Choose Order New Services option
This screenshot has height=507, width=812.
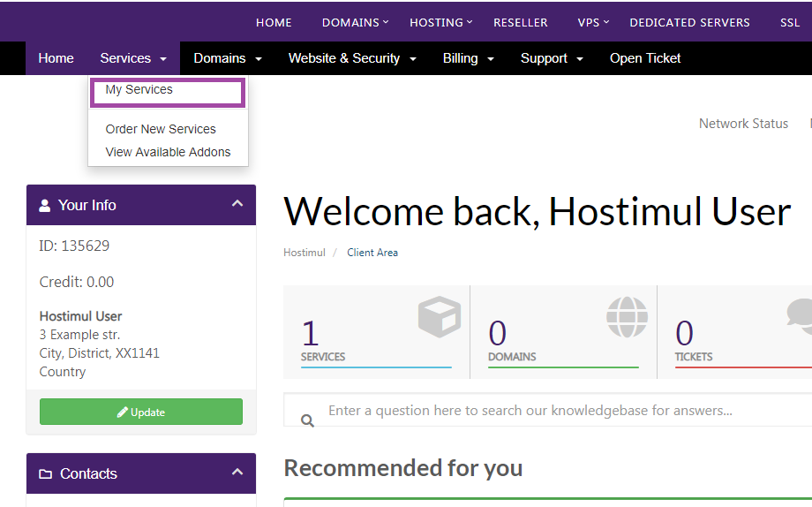[x=161, y=129]
